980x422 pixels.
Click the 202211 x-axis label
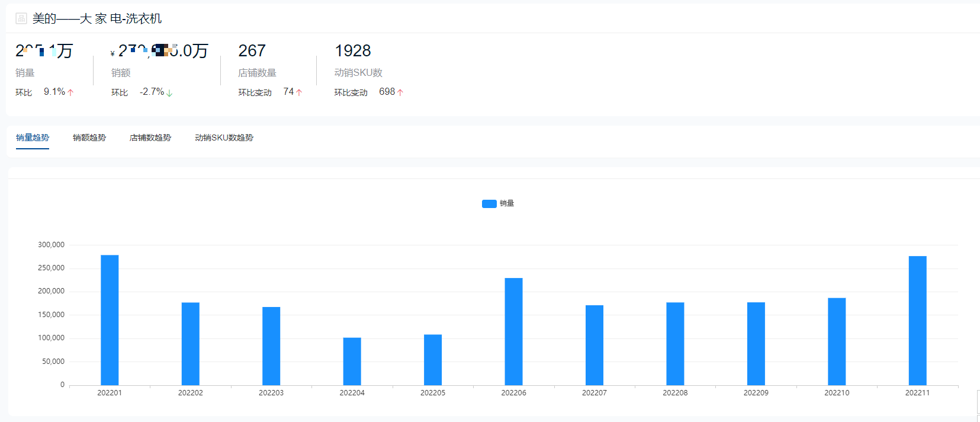click(x=917, y=393)
